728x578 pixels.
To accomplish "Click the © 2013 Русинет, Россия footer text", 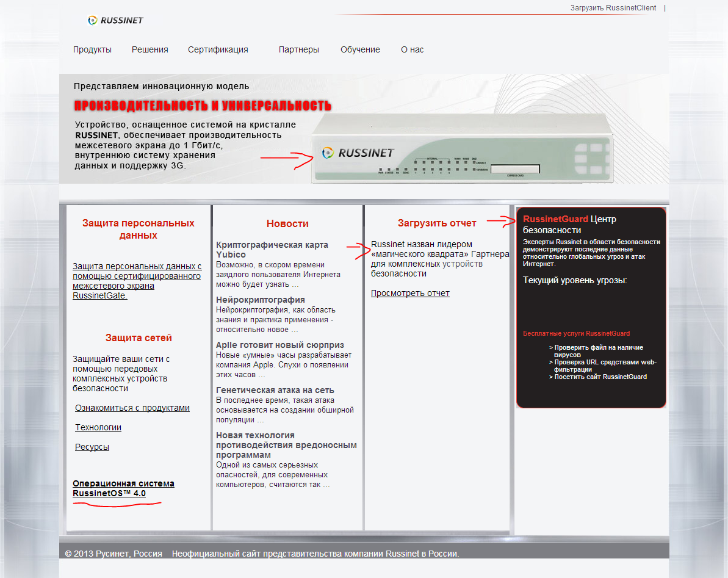I will click(114, 554).
